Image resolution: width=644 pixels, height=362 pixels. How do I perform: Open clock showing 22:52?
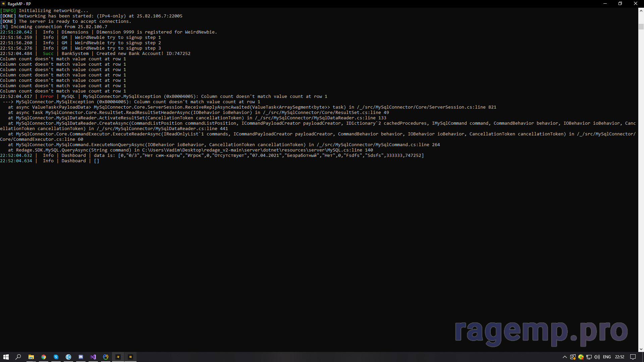620,357
